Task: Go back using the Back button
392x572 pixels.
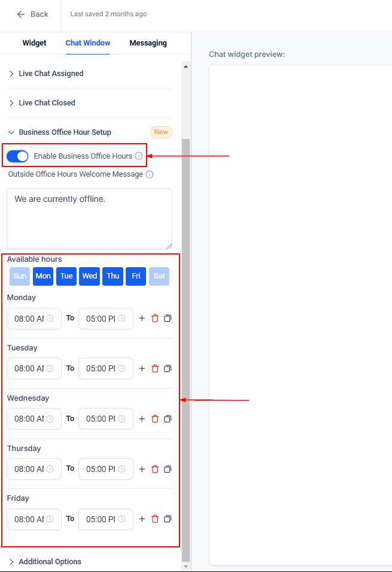Action: coord(32,14)
